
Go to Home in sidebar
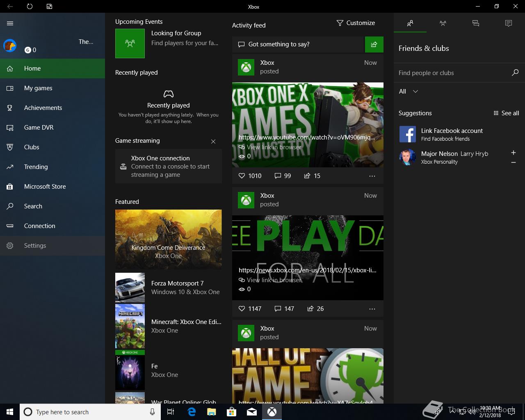click(52, 68)
